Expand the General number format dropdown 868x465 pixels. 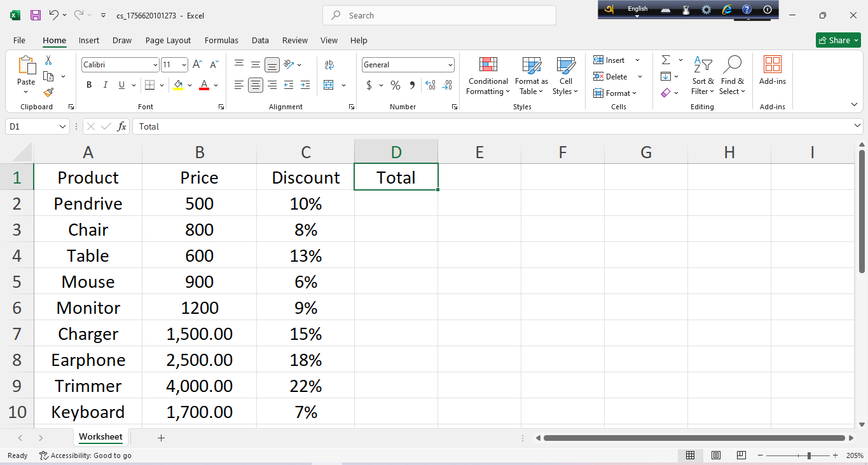(450, 65)
